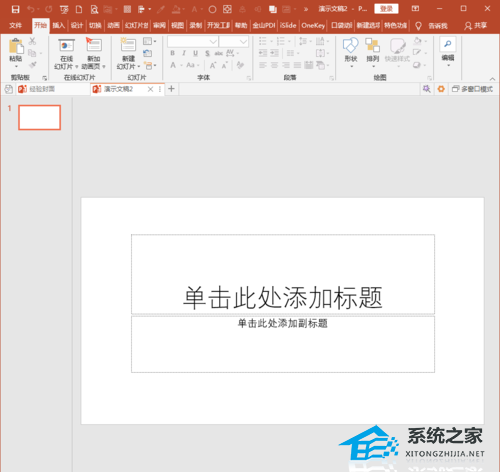This screenshot has width=500, height=472.
Task: Collapse the ribbon chevron
Action: click(492, 79)
